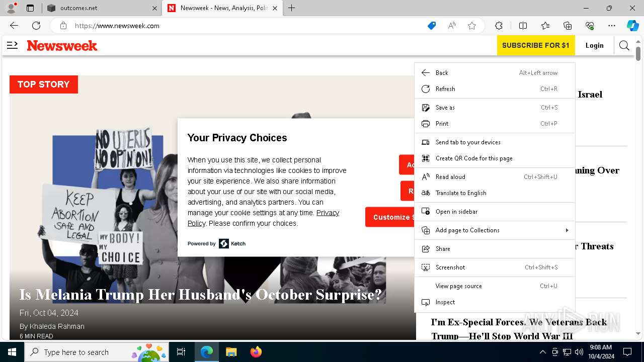Close the Newsweek tab
The image size is (644, 362).
tap(275, 8)
